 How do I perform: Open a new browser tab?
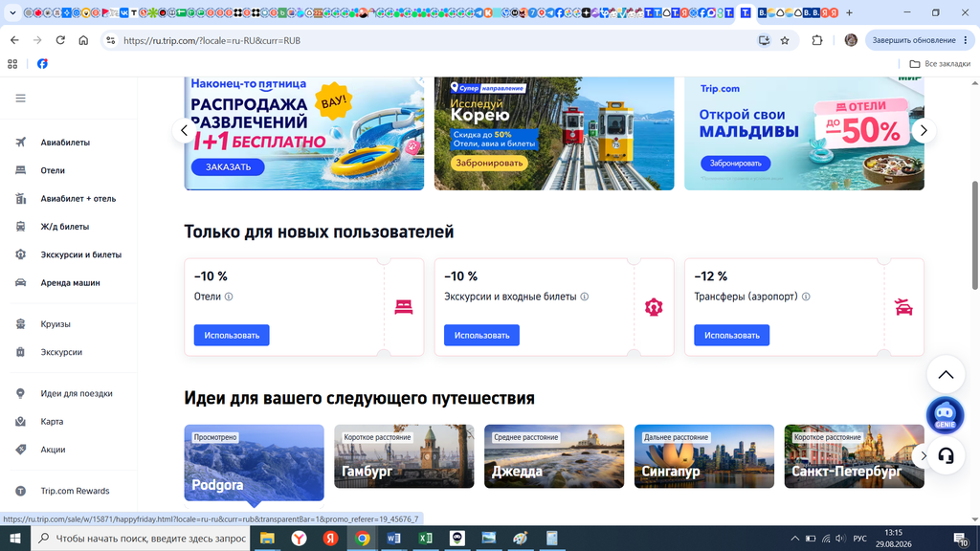[x=850, y=12]
